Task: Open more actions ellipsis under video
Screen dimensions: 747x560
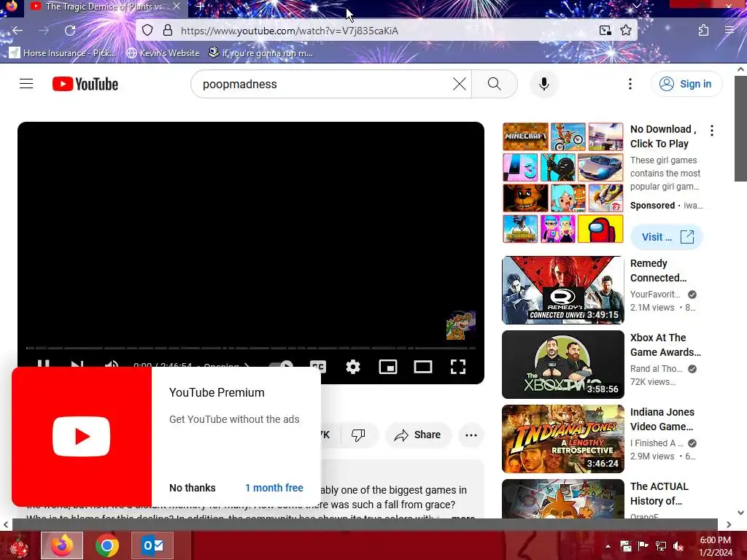Action: coord(471,435)
